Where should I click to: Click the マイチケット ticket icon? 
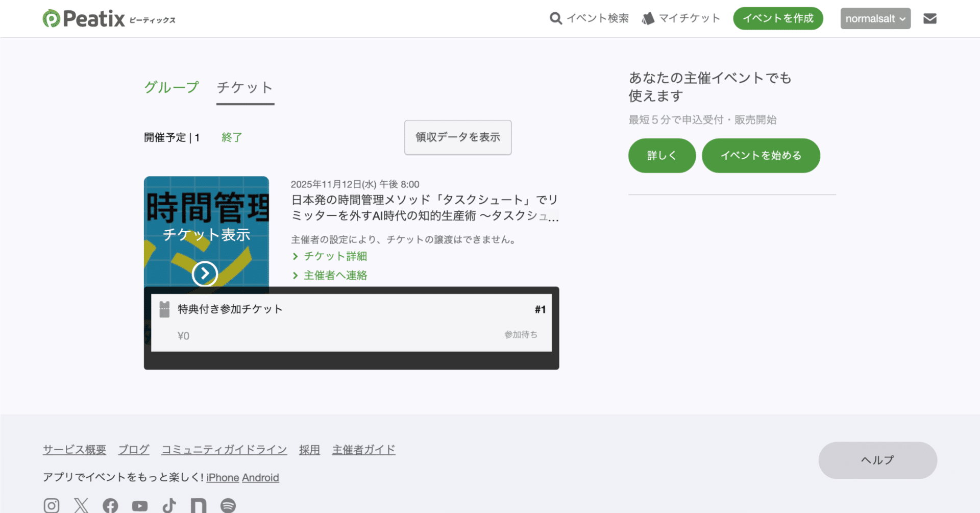pyautogui.click(x=648, y=18)
